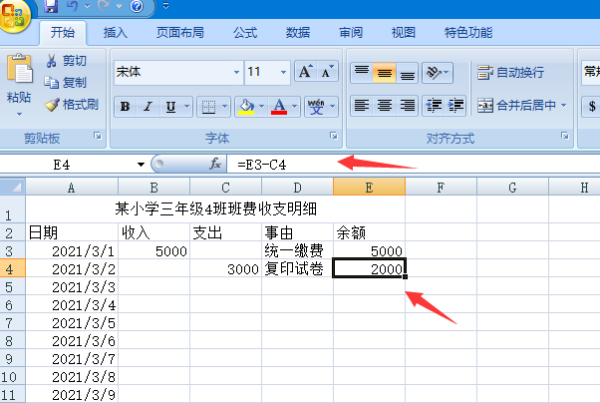
Task: Select row 4 header
Action: [13, 268]
